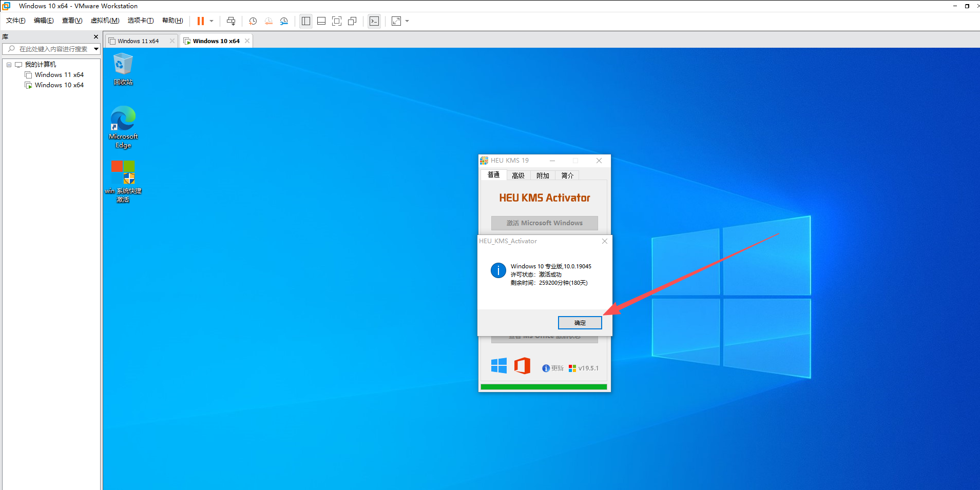Switch to the 高级 tab in HEU KMS

[518, 175]
